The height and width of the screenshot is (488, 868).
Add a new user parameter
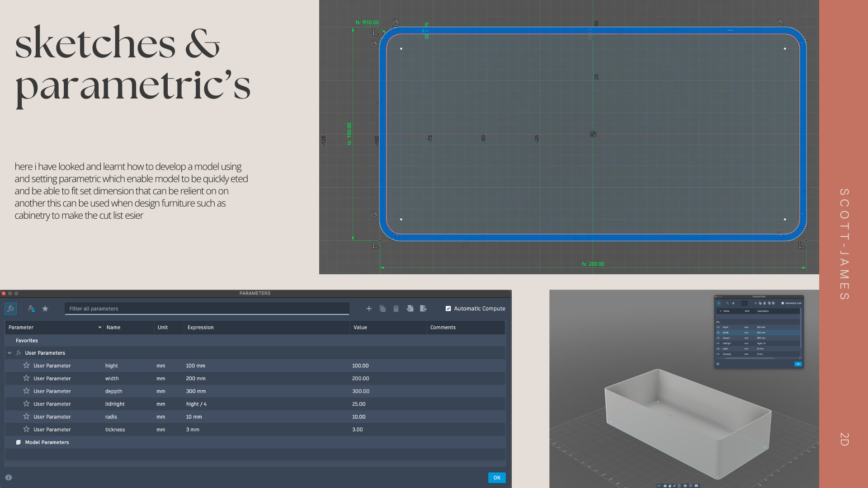pyautogui.click(x=369, y=309)
